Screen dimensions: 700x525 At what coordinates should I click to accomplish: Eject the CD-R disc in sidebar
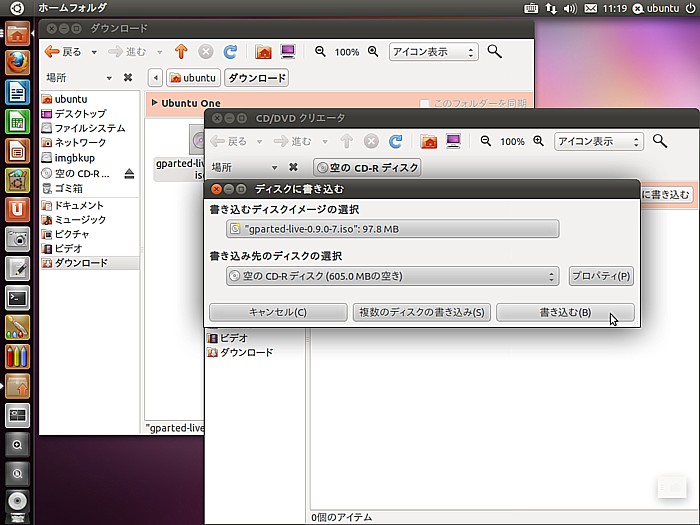129,174
